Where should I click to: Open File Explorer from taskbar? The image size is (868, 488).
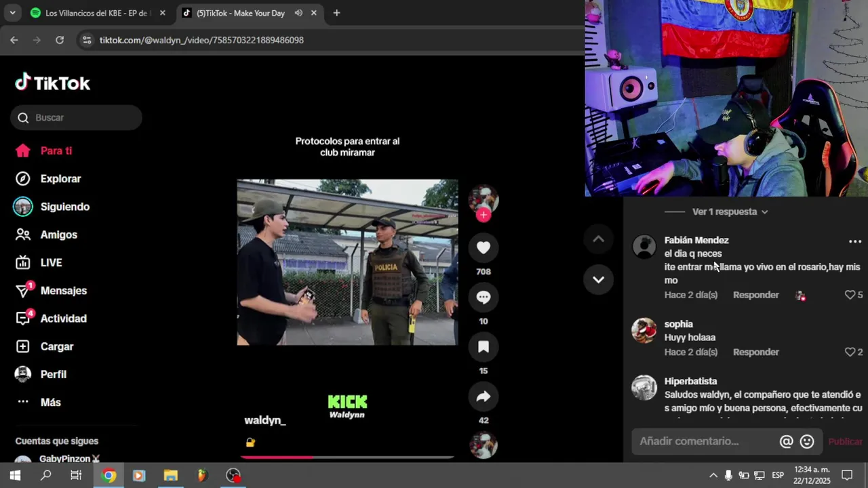[170, 476]
